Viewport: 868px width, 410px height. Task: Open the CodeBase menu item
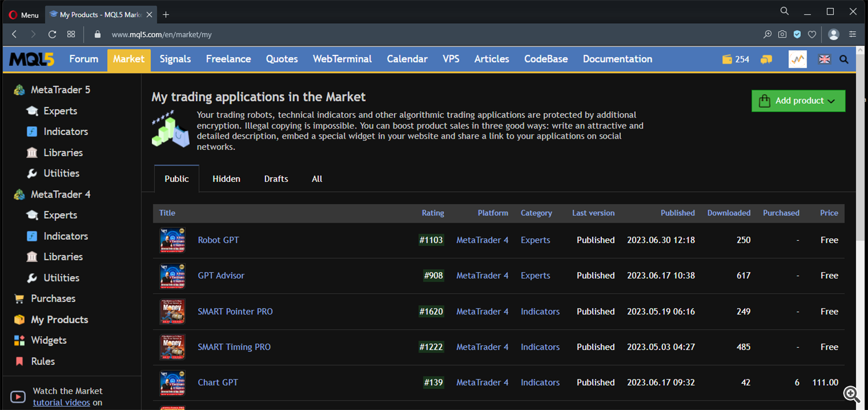coord(546,59)
